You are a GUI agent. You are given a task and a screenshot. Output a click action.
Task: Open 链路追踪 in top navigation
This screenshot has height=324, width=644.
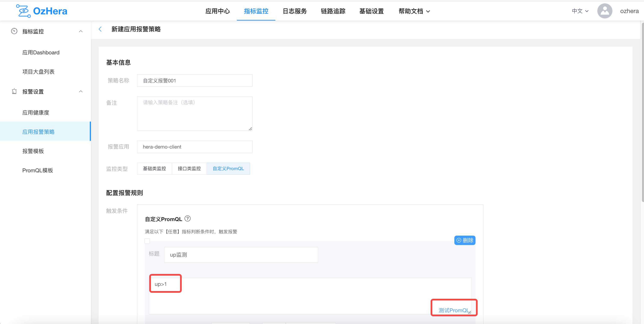333,11
